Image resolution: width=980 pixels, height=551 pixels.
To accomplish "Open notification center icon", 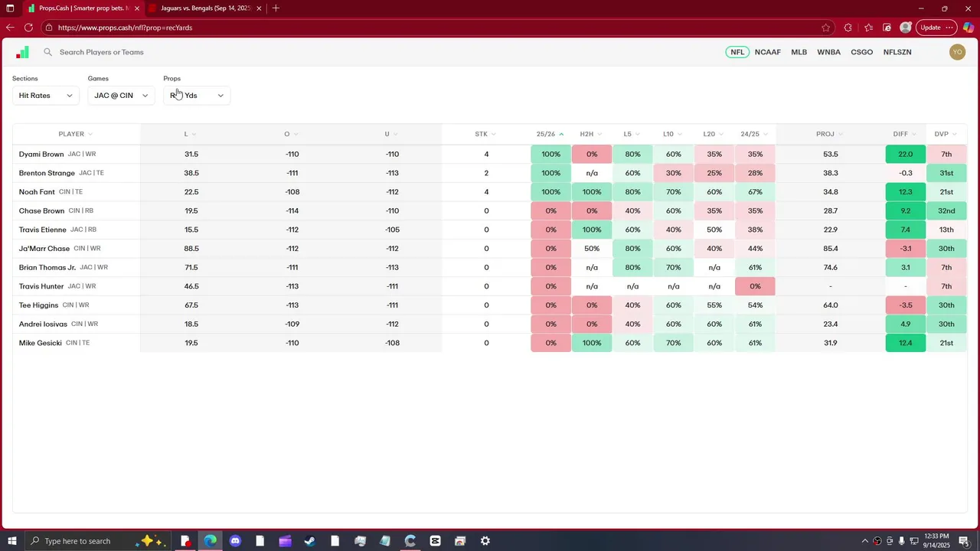I will [964, 541].
